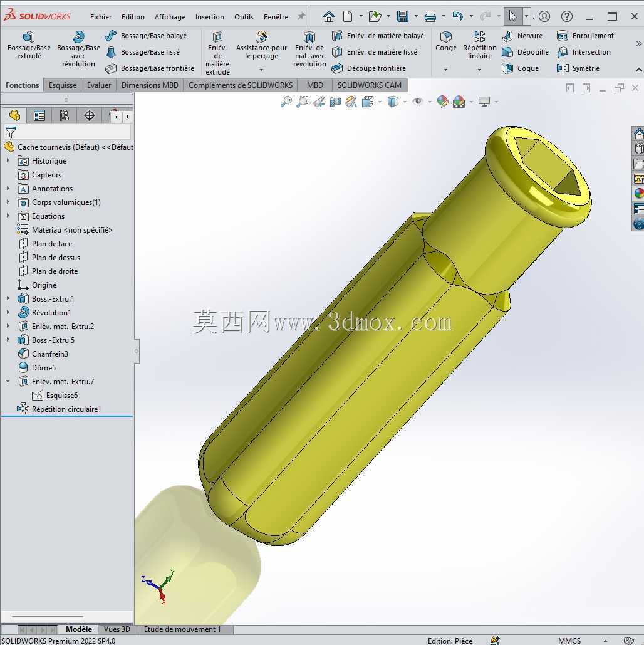The width and height of the screenshot is (644, 645).
Task: Click MMGS unit system in status bar
Action: pos(569,641)
